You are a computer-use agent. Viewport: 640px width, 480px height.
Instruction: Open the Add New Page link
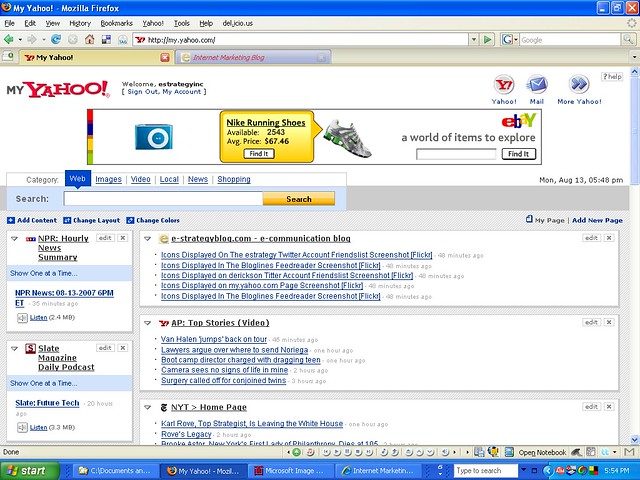pos(597,220)
